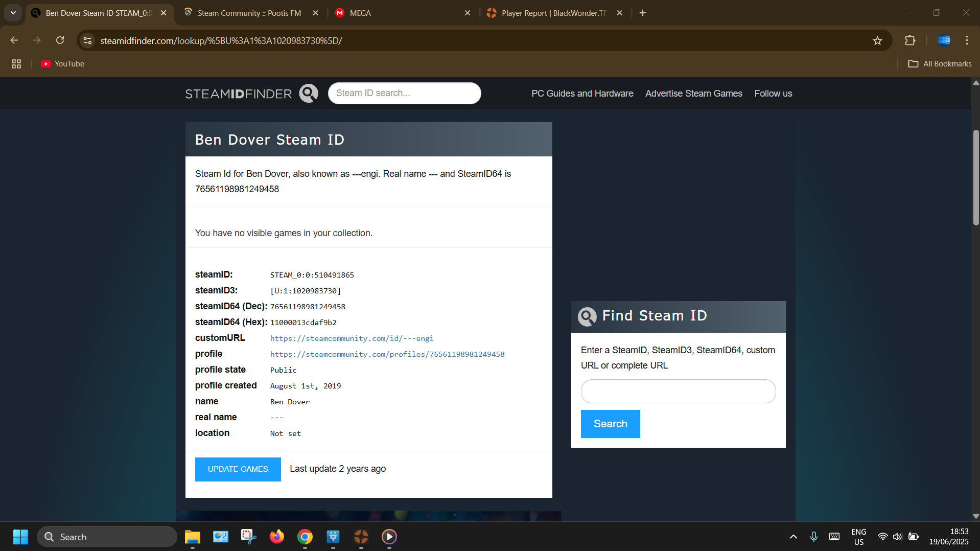The height and width of the screenshot is (551, 980).
Task: Open a new browser tab
Action: (643, 13)
